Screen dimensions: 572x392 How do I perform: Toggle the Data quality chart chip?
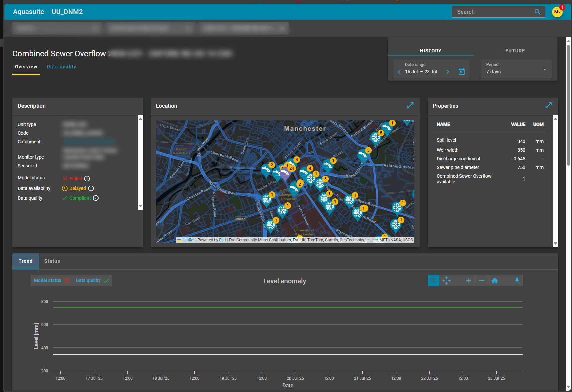click(92, 281)
